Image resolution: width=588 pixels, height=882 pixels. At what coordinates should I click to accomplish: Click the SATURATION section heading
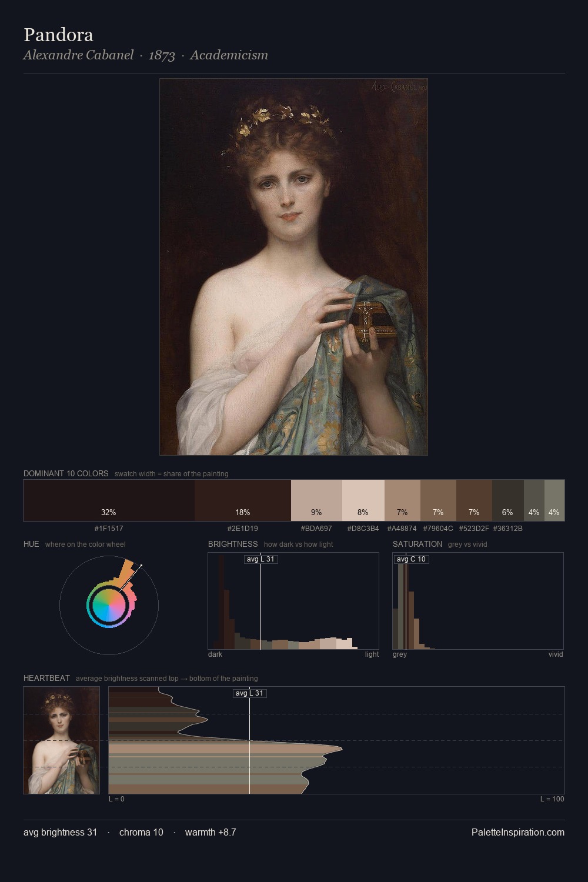[x=417, y=544]
